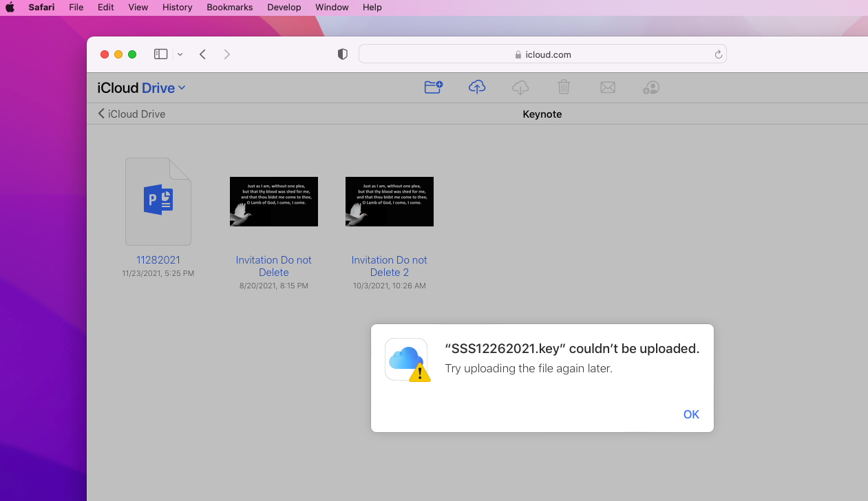Click the icloud.com address bar
868x501 pixels.
coord(542,54)
